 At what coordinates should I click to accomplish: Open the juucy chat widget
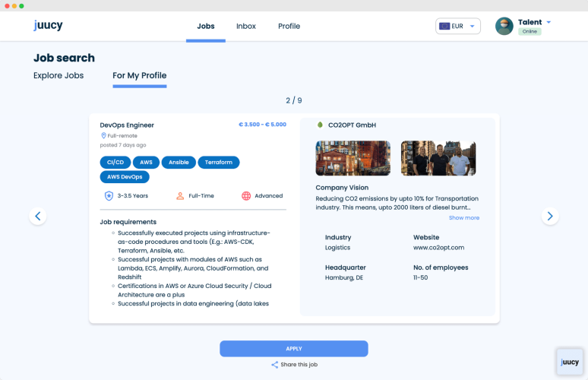pos(570,362)
